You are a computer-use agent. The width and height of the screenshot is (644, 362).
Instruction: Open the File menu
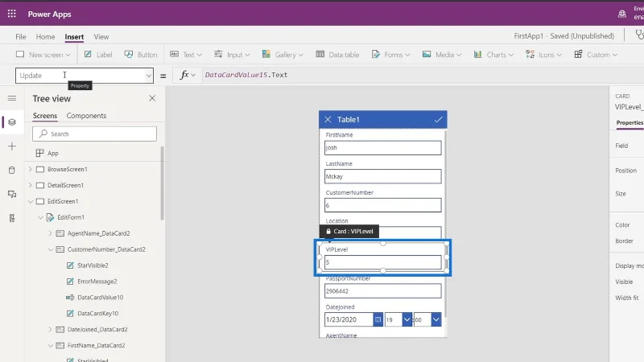tap(21, 36)
